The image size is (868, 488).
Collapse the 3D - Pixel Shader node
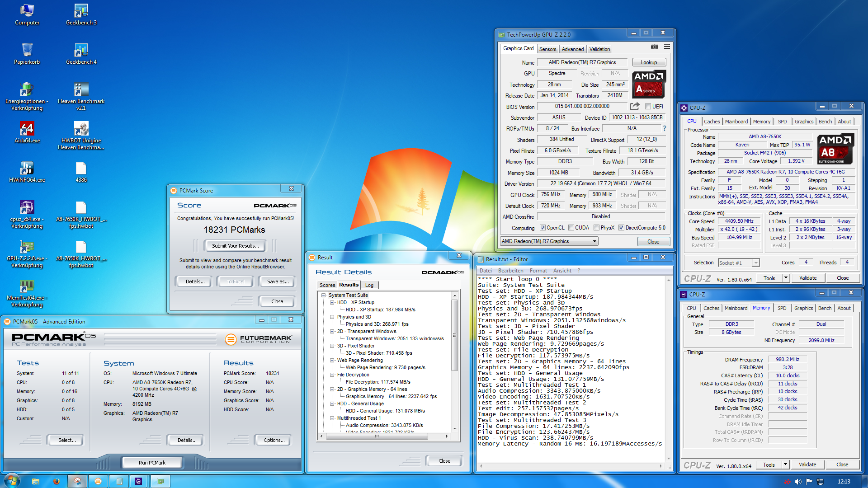tap(332, 346)
